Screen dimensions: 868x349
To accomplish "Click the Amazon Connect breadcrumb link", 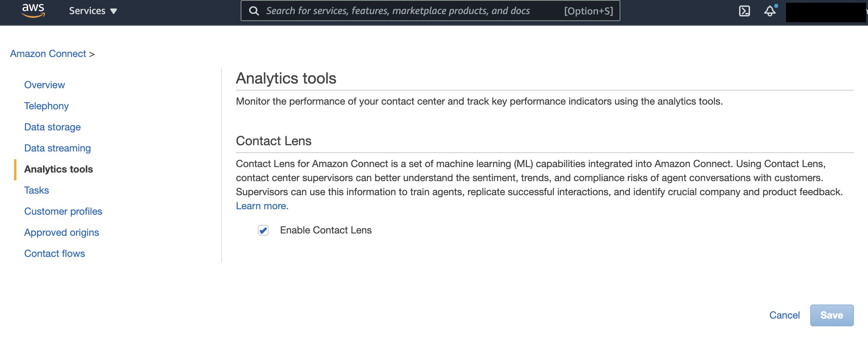I will [48, 53].
